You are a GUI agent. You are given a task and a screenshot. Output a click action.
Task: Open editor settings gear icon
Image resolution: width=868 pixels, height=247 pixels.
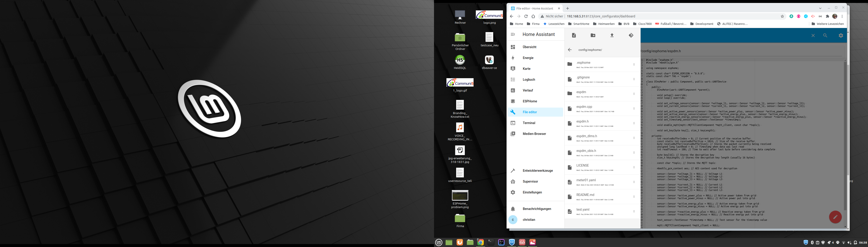(x=841, y=35)
